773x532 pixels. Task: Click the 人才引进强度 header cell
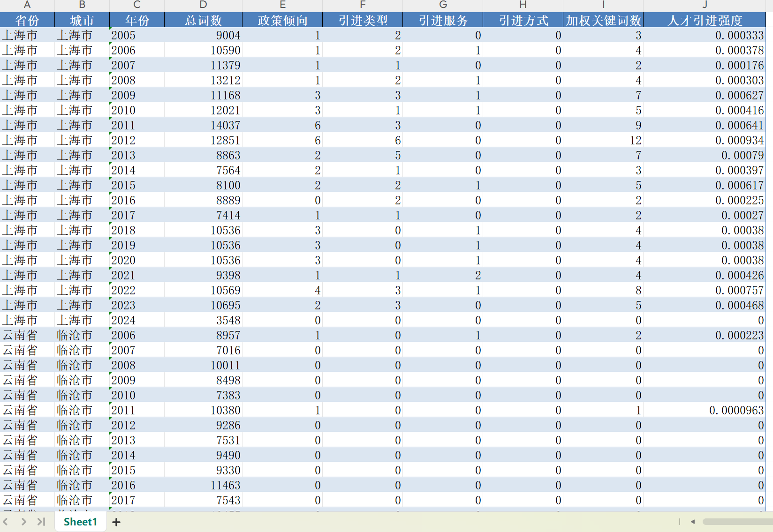(705, 21)
